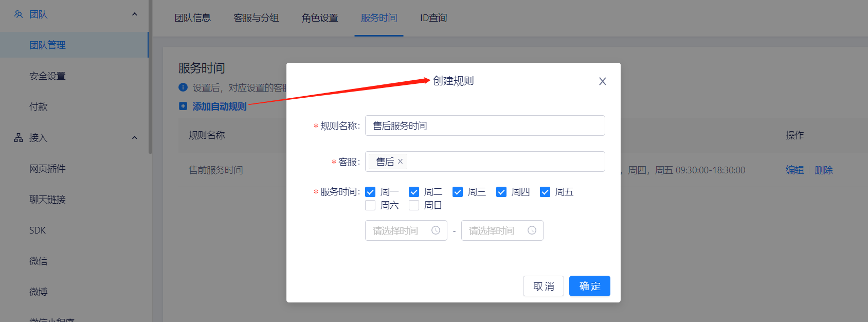
Task: Collapse the 团队 sidebar section chevron
Action: [x=135, y=14]
